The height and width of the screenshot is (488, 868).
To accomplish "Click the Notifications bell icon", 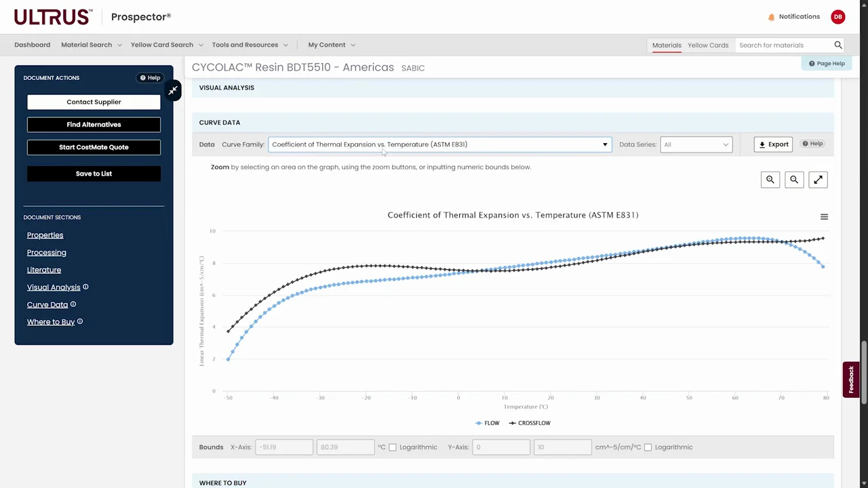I will pyautogui.click(x=771, y=17).
